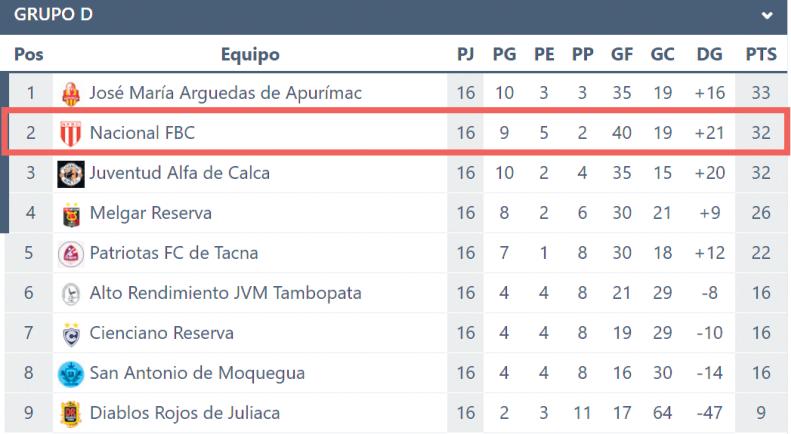Open José María Arguedas de Apurímac link

coord(225,93)
